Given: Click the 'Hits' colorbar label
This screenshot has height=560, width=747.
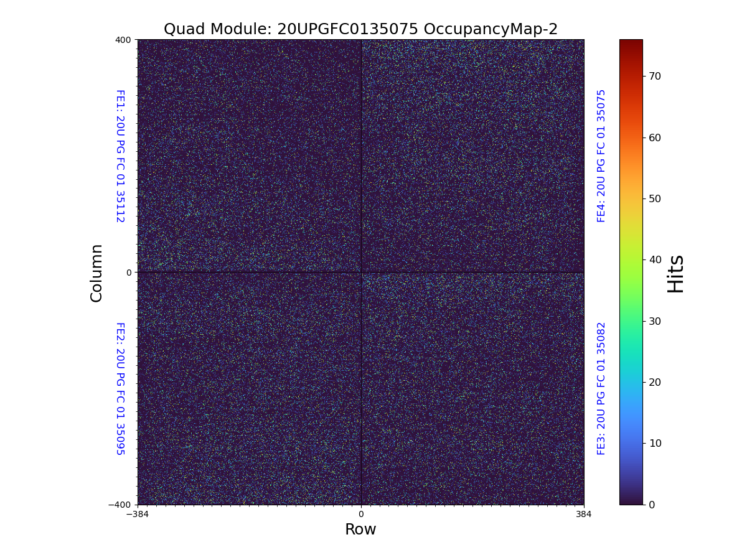Looking at the screenshot, I should pyautogui.click(x=675, y=273).
